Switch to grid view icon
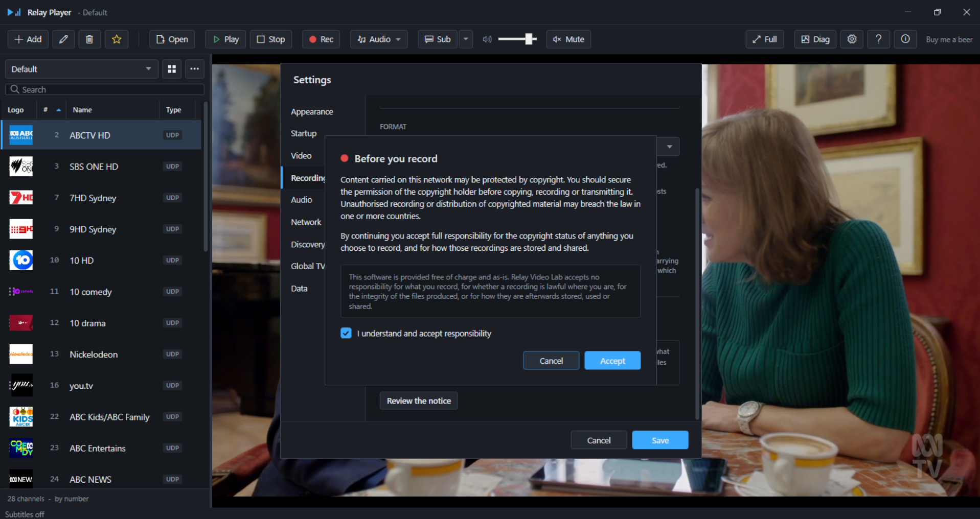The image size is (980, 519). (172, 69)
